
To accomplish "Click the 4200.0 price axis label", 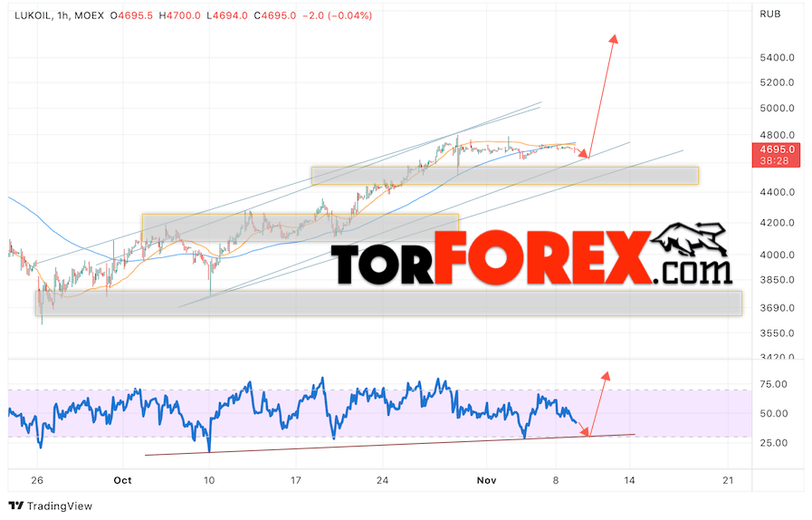I will [x=777, y=223].
